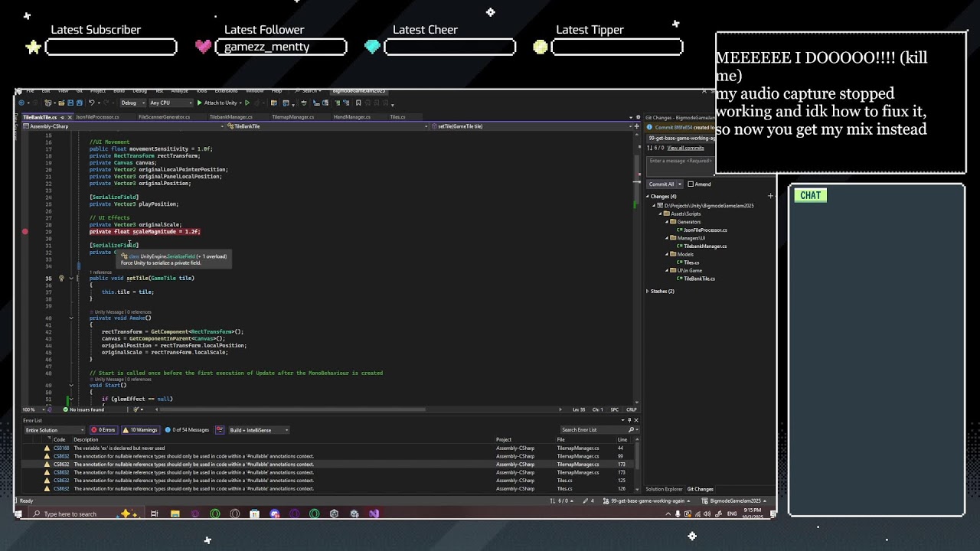Click Stage All plus icon in Changes row

pos(770,196)
